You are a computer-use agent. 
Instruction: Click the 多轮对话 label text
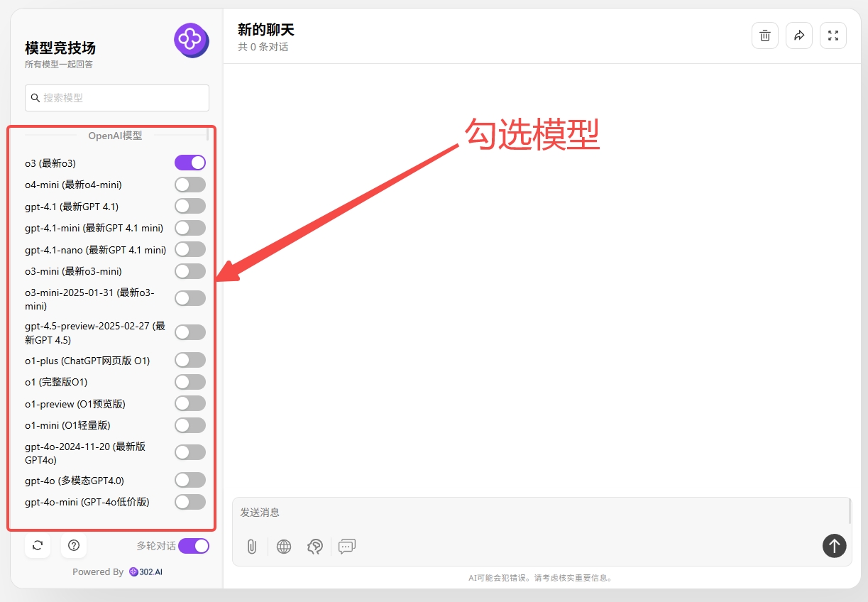[x=156, y=546]
